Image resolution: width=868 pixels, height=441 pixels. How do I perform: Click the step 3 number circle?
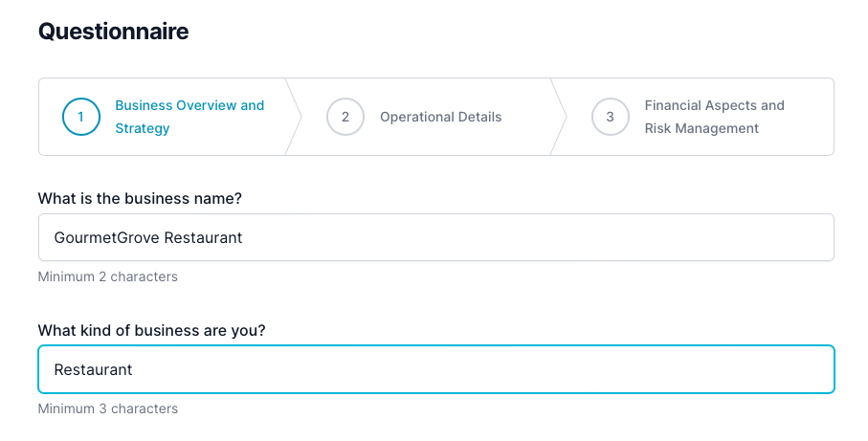click(610, 117)
